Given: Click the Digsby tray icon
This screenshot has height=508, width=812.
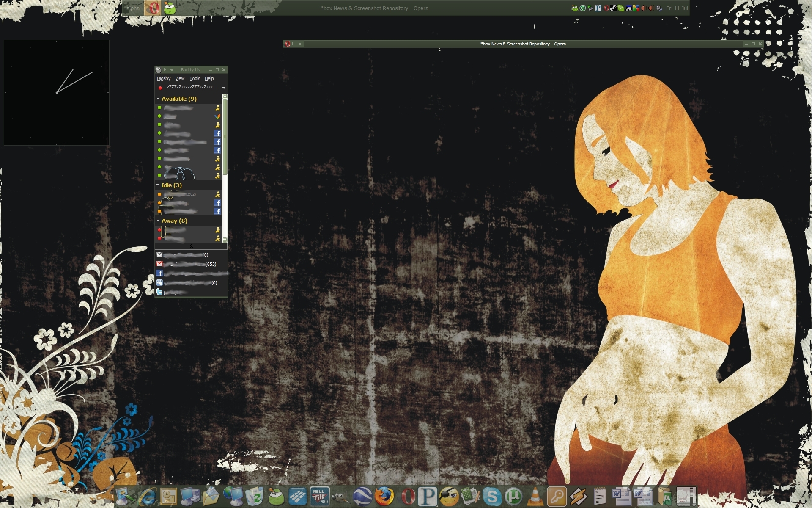Looking at the screenshot, I should (x=575, y=8).
